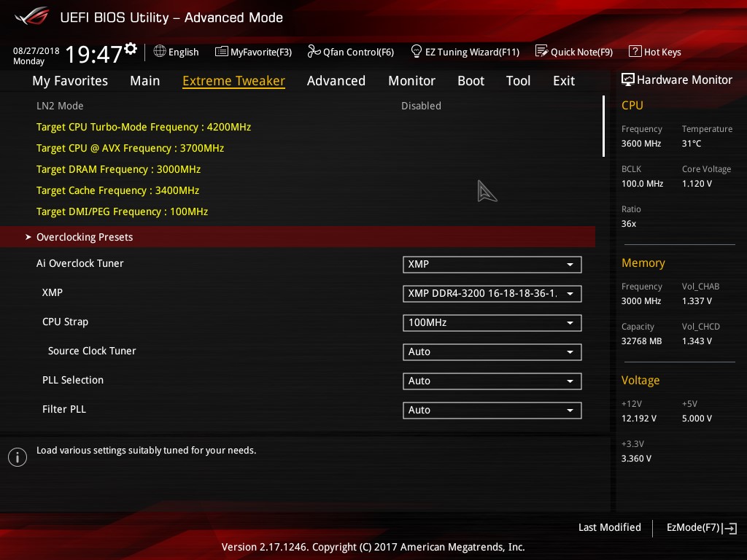Click the EZ Tuning Wizard bulb icon
This screenshot has height=560, width=747.
tap(416, 51)
